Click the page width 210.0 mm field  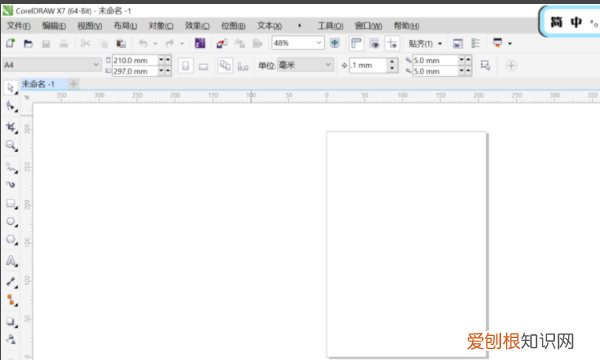coord(135,60)
